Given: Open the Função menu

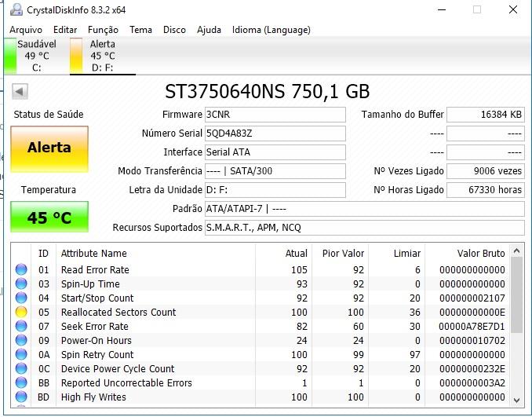Looking at the screenshot, I should point(103,30).
